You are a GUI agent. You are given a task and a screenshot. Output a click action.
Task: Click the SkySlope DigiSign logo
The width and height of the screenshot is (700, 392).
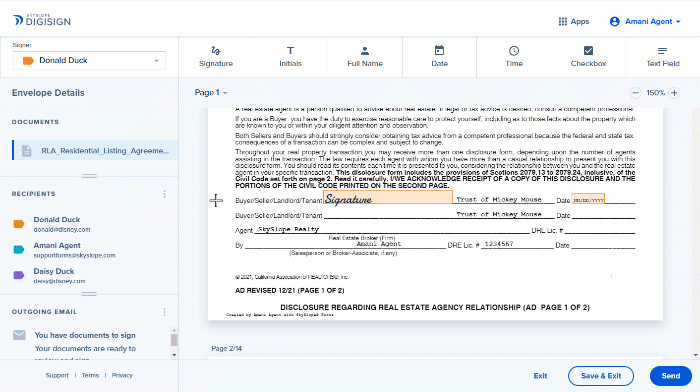[x=42, y=21]
